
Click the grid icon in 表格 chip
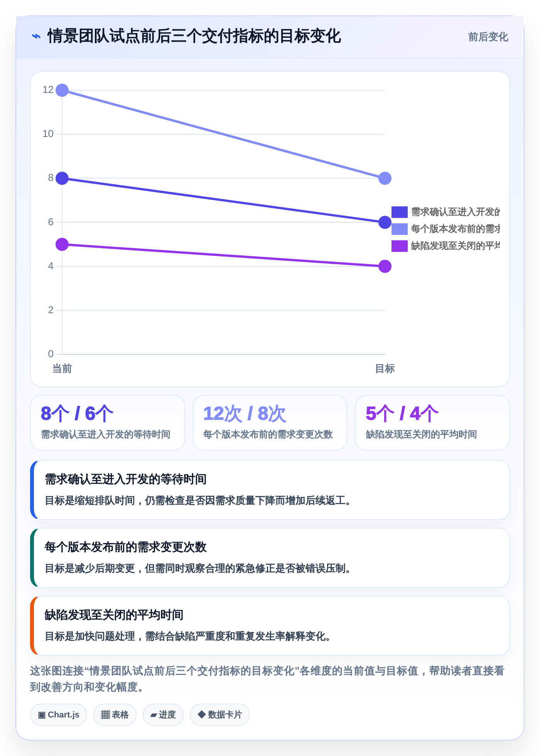pyautogui.click(x=105, y=715)
